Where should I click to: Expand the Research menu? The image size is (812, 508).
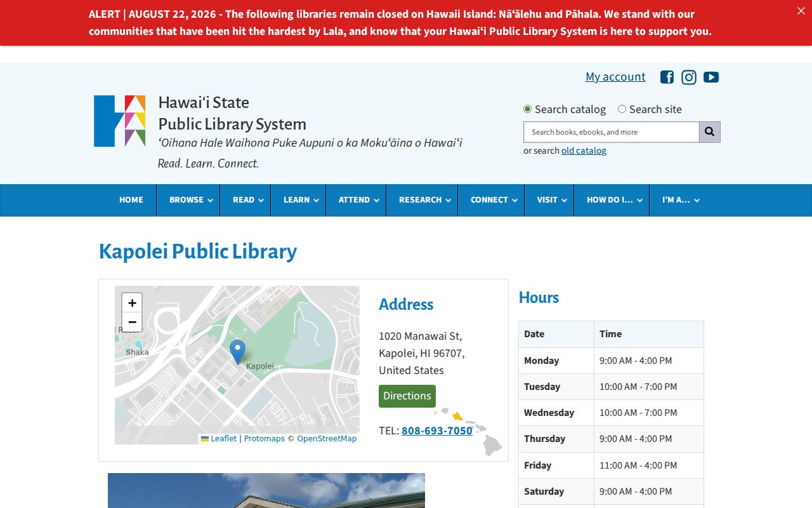(x=422, y=200)
